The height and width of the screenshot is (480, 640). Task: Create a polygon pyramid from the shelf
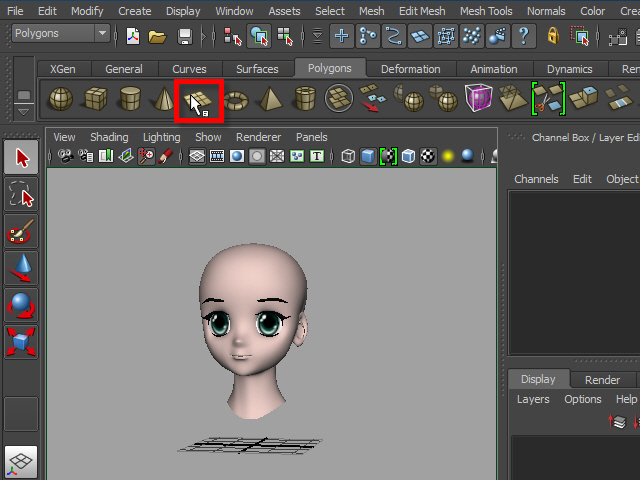(x=270, y=99)
